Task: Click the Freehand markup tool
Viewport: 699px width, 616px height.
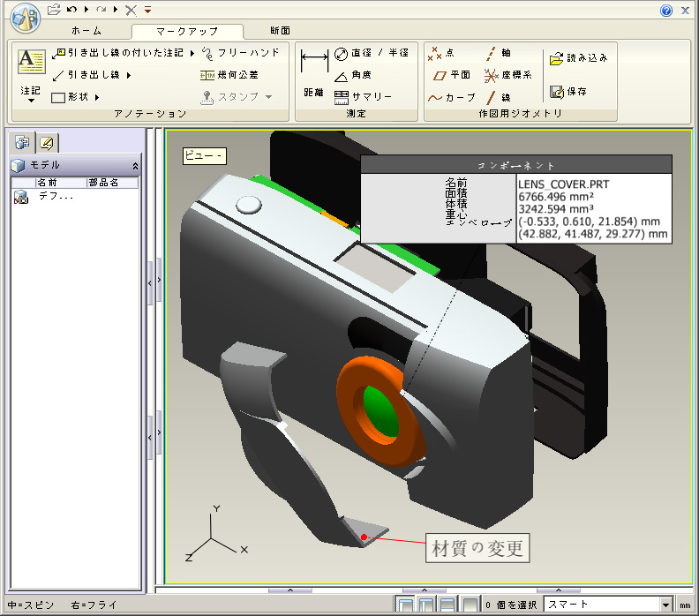Action: pos(240,53)
